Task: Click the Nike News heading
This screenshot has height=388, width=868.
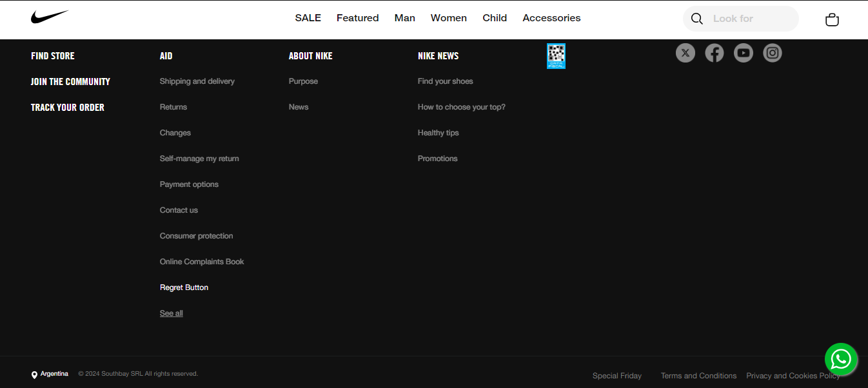Action: (439, 56)
